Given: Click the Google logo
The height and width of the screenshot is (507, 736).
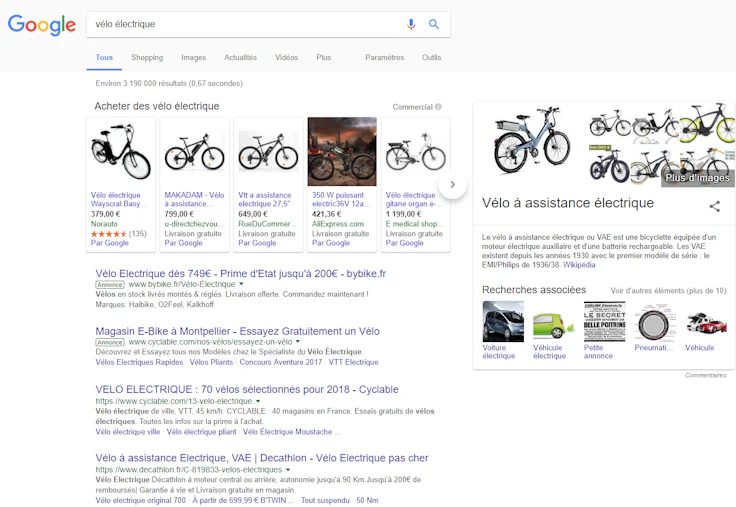Looking at the screenshot, I should [42, 24].
